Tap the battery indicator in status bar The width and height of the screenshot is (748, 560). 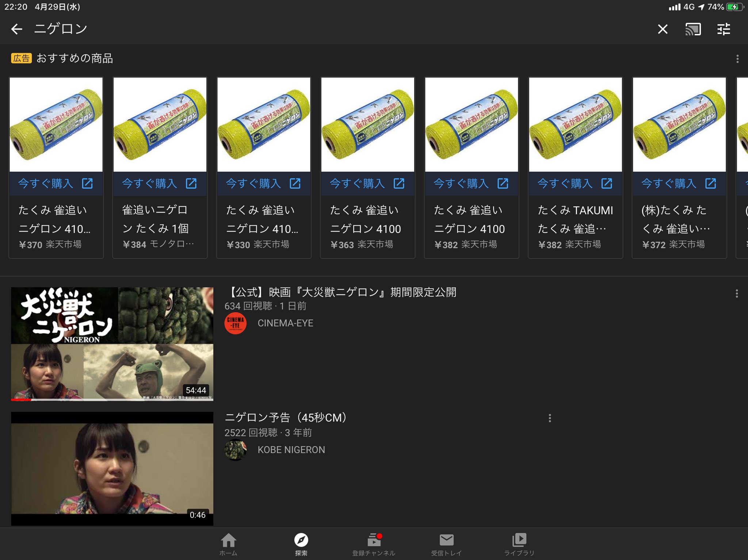pyautogui.click(x=734, y=7)
